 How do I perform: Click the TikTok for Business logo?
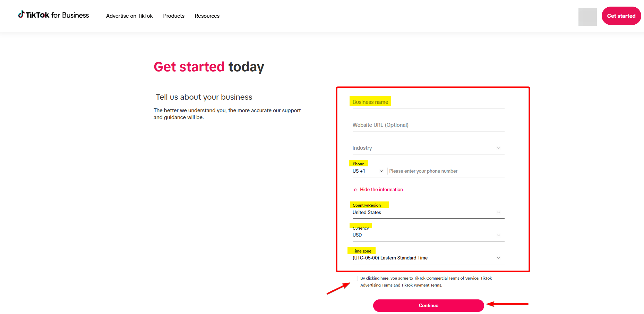[53, 15]
